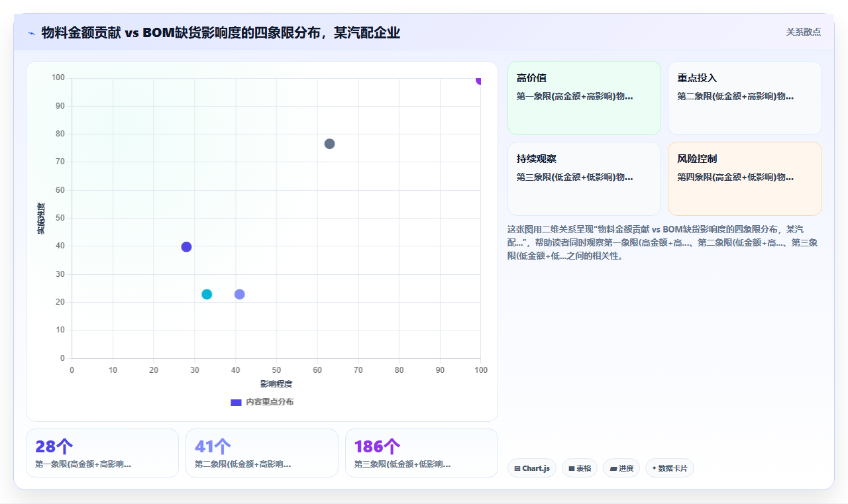848x504 pixels.
Task: Click the 进度 tag chip
Action: click(621, 468)
